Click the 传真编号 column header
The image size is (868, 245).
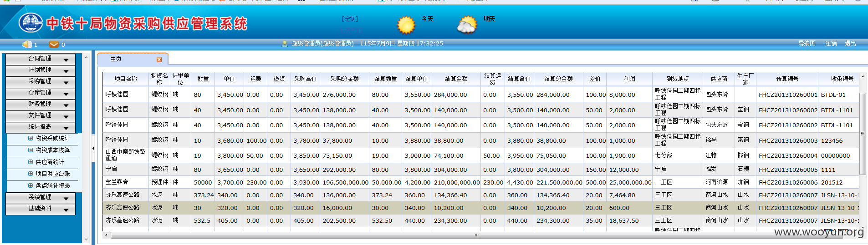tap(787, 79)
